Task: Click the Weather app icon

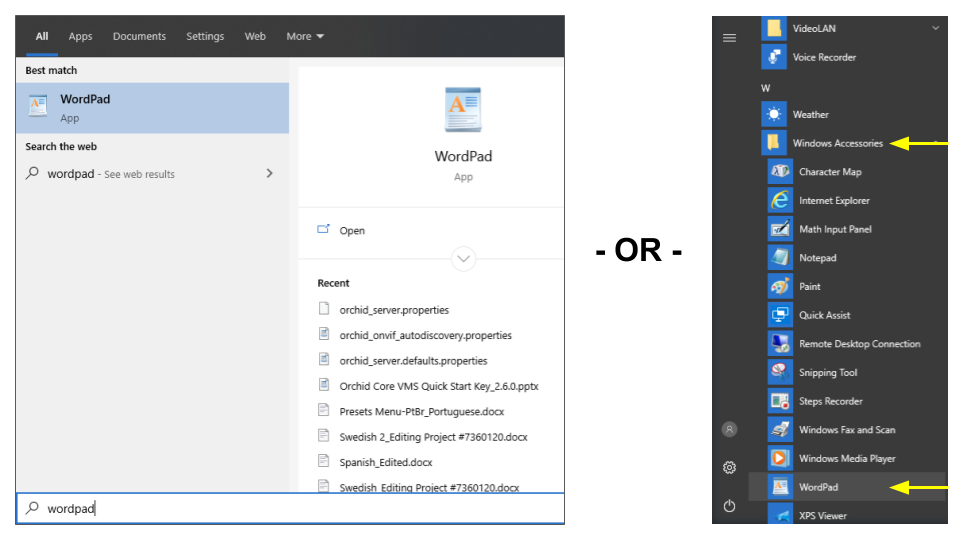Action: coord(774,114)
